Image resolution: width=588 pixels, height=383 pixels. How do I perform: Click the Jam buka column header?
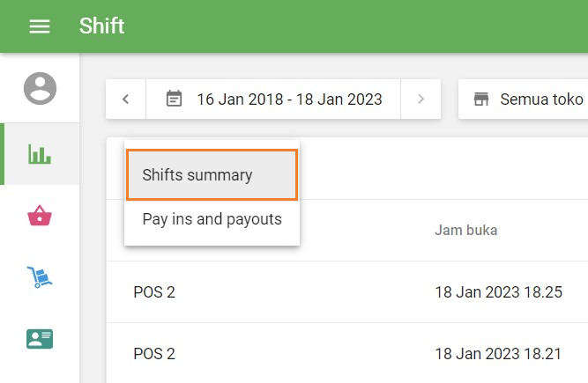click(x=465, y=231)
